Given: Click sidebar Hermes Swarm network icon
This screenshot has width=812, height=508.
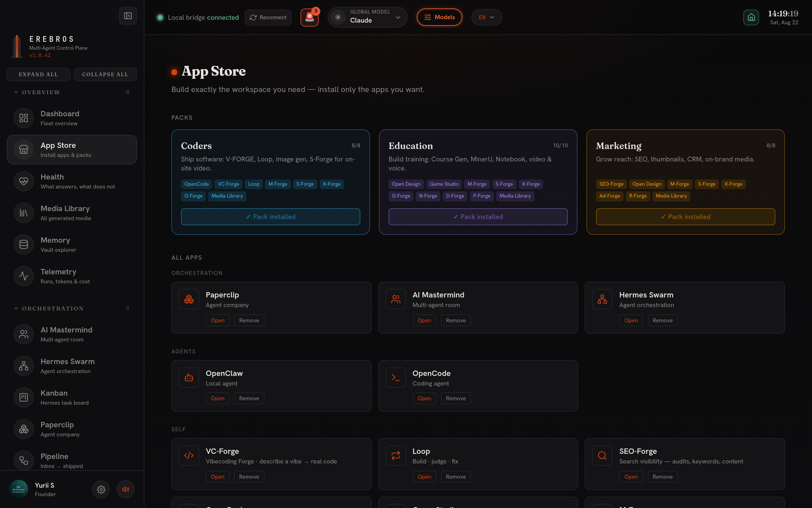Looking at the screenshot, I should coord(23,365).
